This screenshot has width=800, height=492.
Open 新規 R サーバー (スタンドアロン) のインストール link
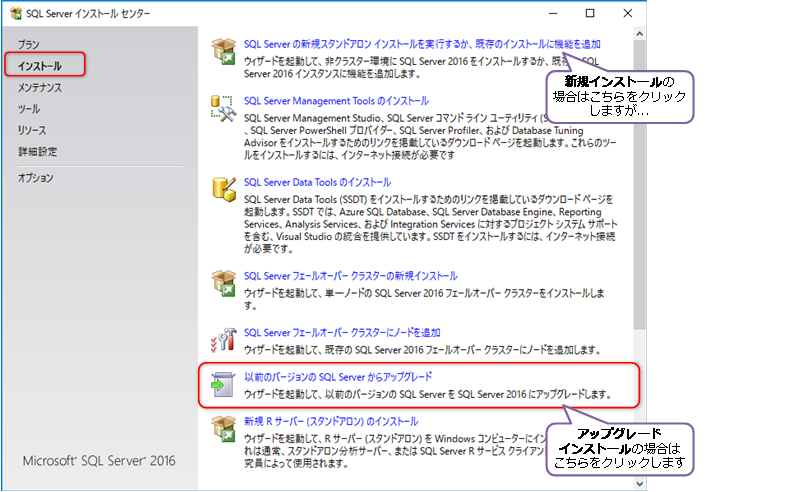click(x=331, y=421)
